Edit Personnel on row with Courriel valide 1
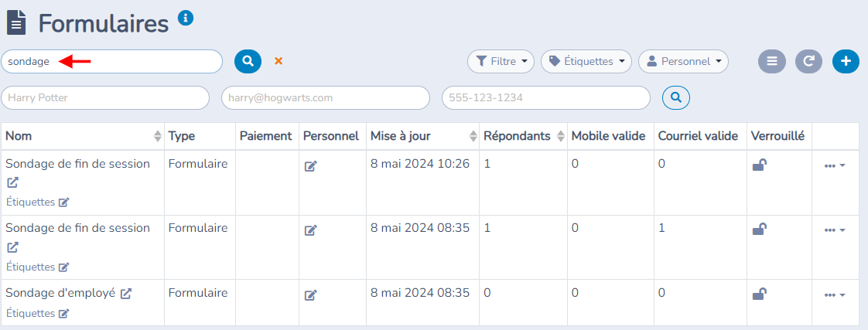 pos(310,230)
